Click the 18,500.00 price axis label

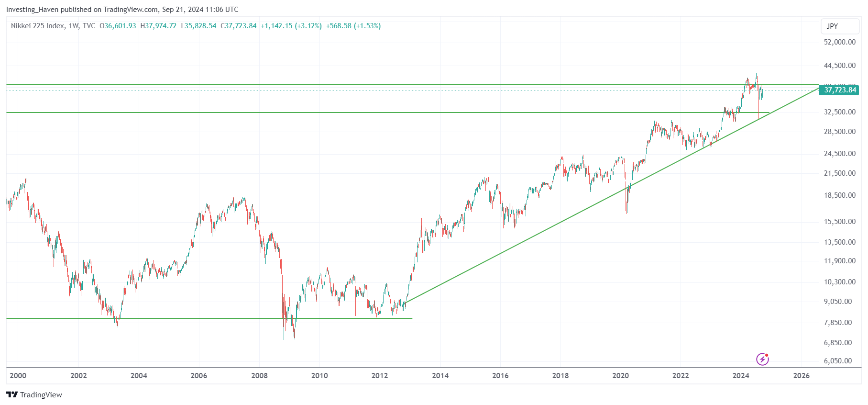839,195
